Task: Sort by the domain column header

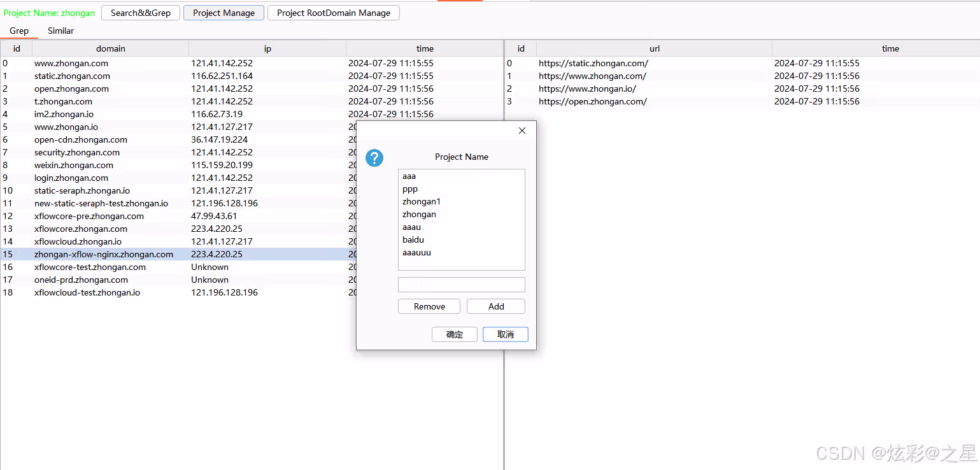Action: point(110,48)
